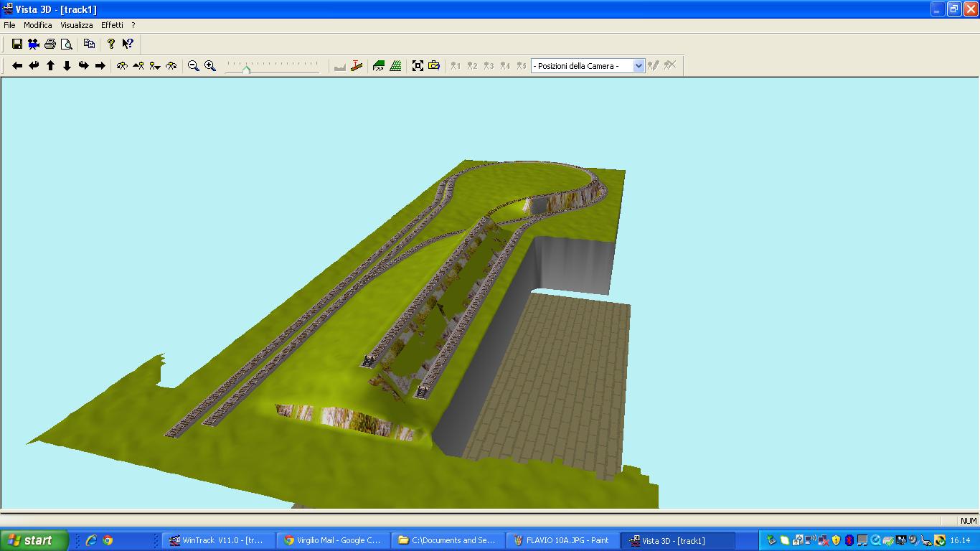The height and width of the screenshot is (551, 980).
Task: Click the edit camera position pencil icon
Action: click(x=653, y=65)
